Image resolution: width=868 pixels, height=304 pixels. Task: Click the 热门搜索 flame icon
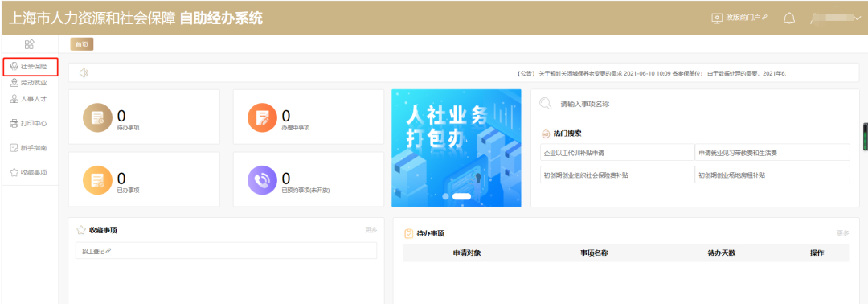pyautogui.click(x=545, y=134)
